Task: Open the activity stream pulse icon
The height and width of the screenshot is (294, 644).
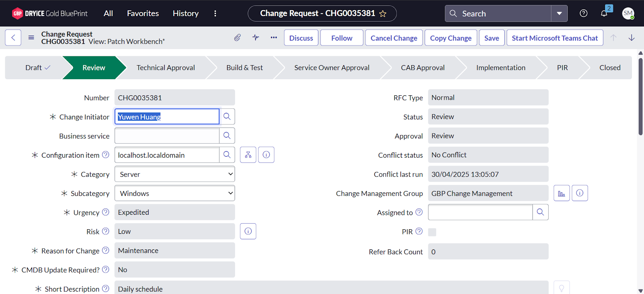Action: tap(256, 38)
